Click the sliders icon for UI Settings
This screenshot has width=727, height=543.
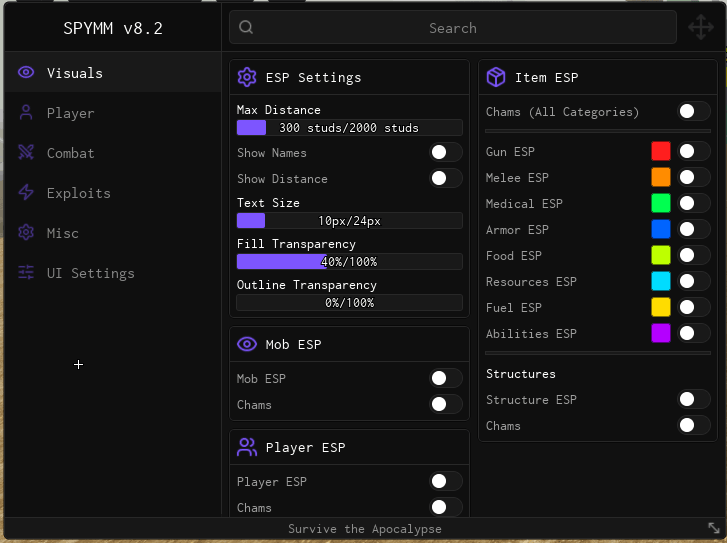pyautogui.click(x=26, y=273)
